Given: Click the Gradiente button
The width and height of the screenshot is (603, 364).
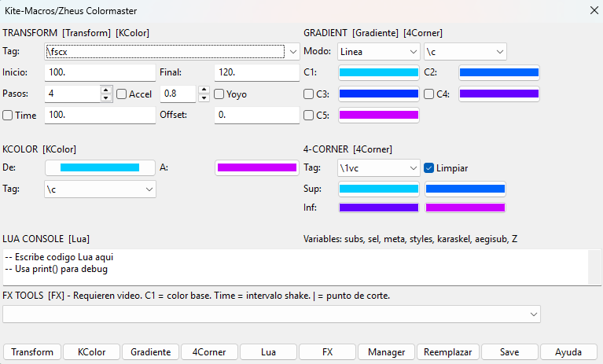Looking at the screenshot, I should [150, 352].
